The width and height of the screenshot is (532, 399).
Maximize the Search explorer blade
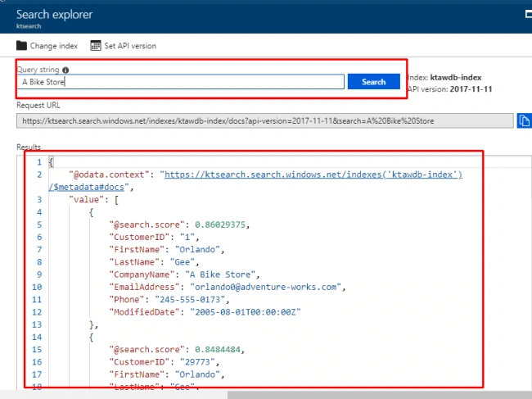pos(528,14)
